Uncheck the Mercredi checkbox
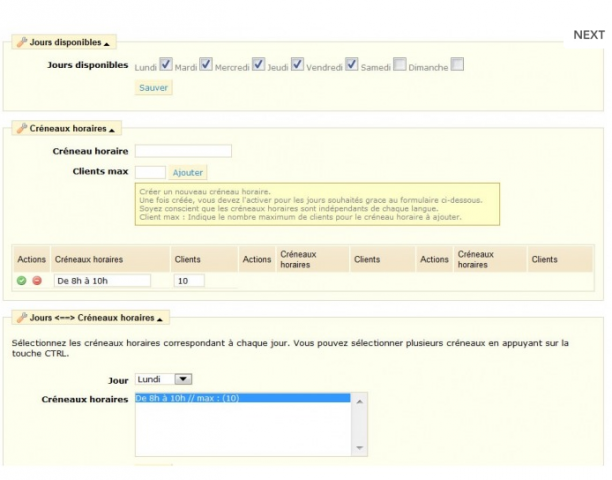 coord(258,65)
